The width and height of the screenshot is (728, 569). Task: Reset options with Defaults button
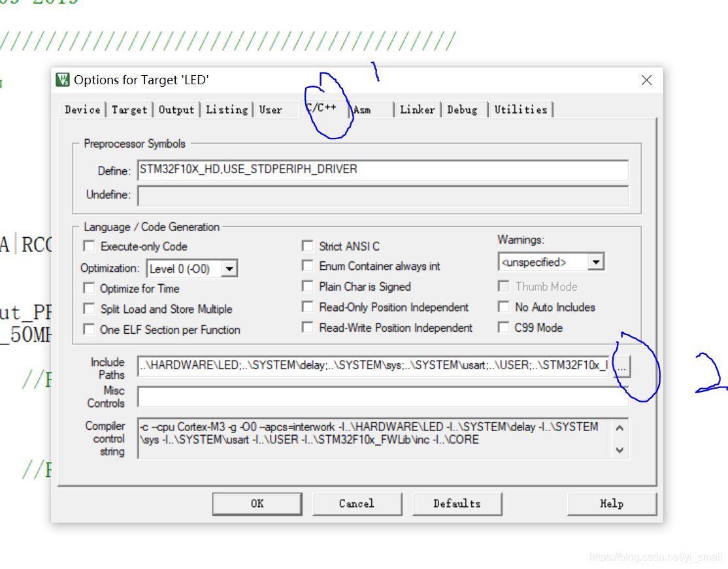click(457, 504)
